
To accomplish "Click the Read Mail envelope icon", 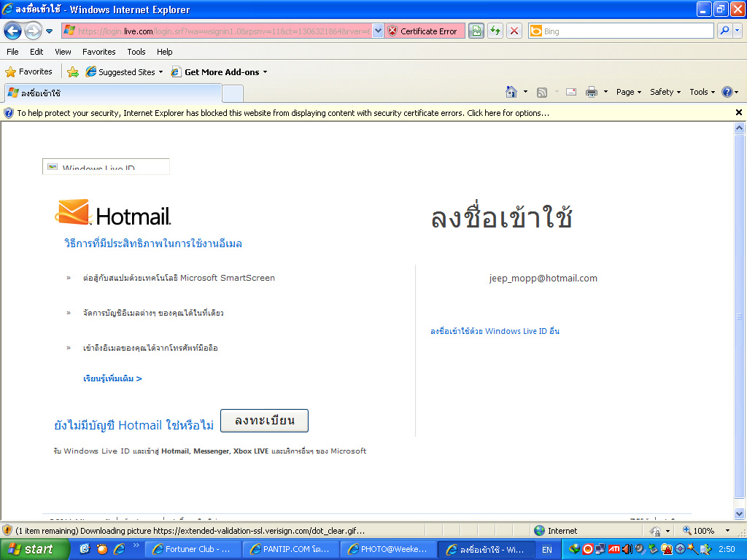I will (570, 92).
